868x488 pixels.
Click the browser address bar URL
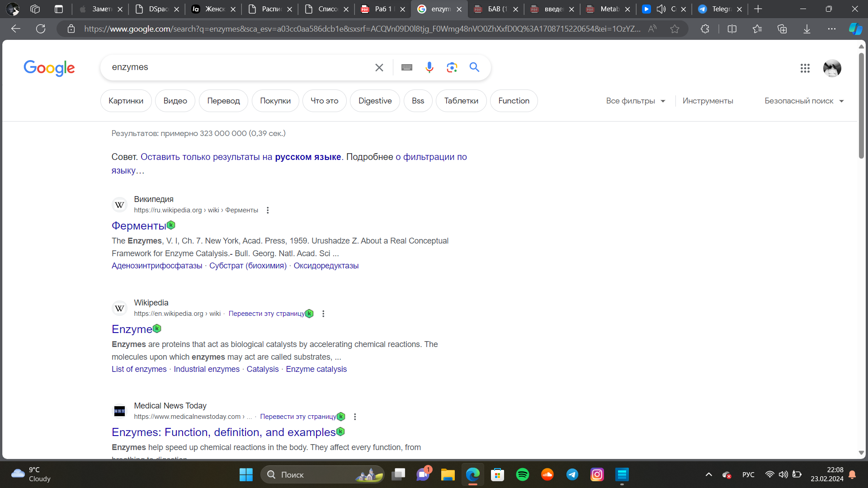pyautogui.click(x=362, y=29)
